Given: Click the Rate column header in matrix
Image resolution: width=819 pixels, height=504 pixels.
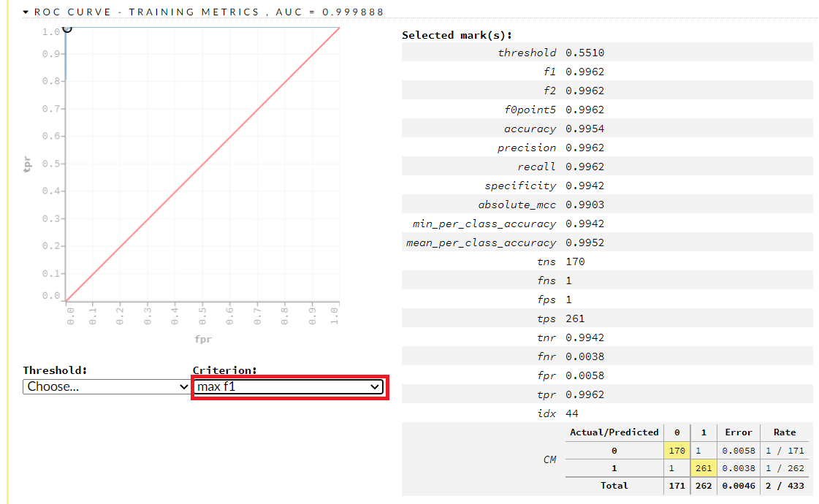Looking at the screenshot, I should point(784,432).
